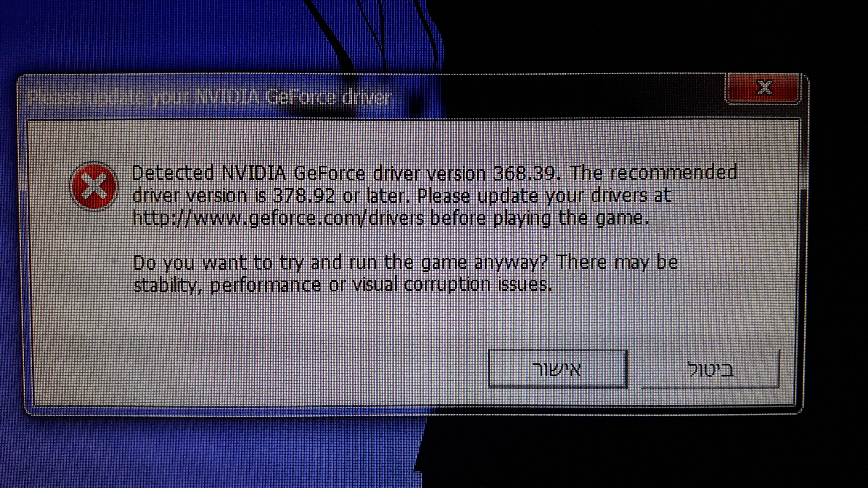Confirm with the אישור (OK) button

(558, 369)
